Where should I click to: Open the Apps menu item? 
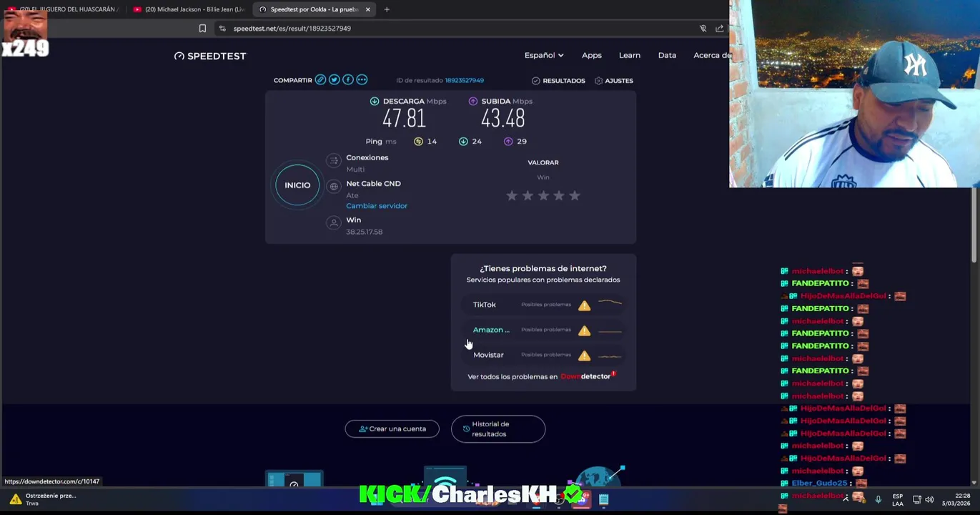pos(591,55)
